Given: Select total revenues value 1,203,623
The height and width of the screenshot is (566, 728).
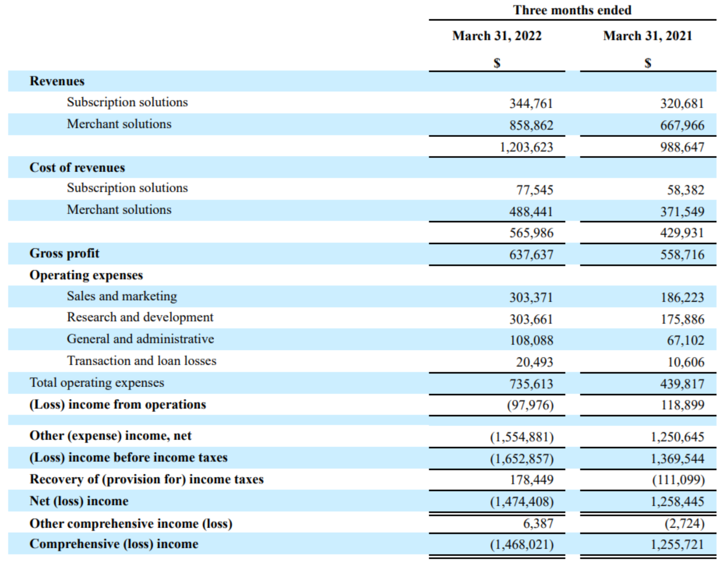Looking at the screenshot, I should [x=526, y=147].
